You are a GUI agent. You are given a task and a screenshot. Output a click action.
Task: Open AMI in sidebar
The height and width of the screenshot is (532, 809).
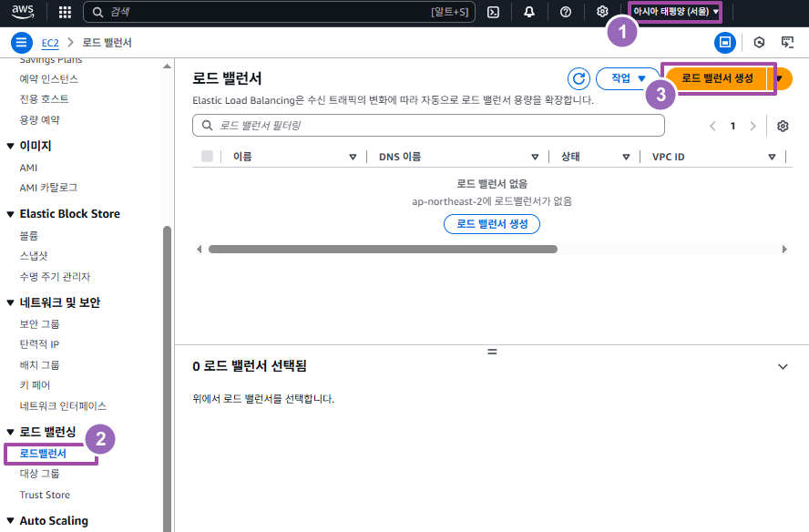[x=28, y=168]
